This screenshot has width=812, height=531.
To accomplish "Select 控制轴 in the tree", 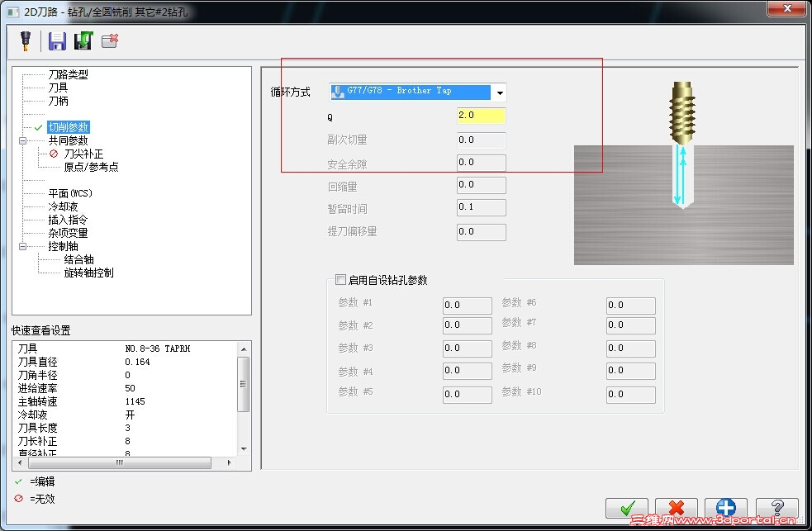I will pos(63,246).
